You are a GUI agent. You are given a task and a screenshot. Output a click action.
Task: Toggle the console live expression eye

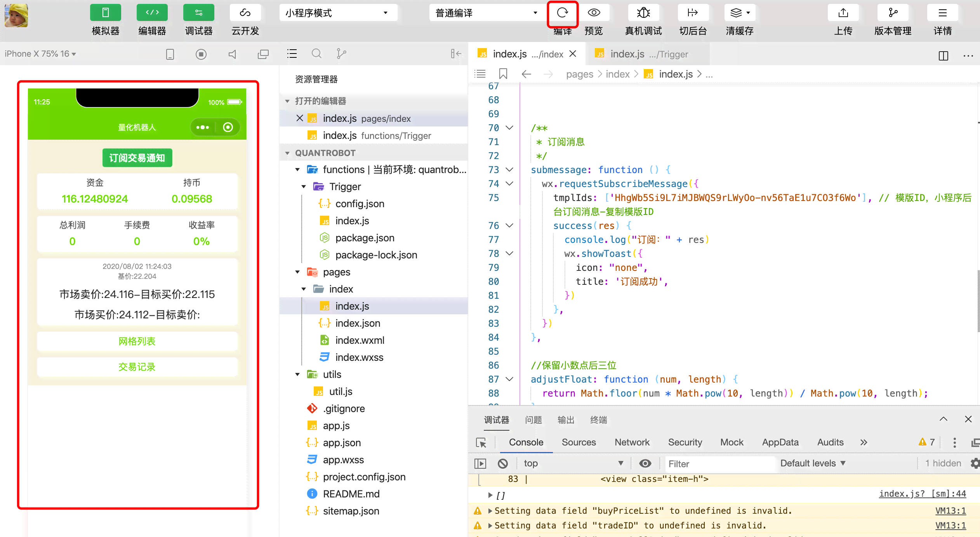click(x=645, y=463)
